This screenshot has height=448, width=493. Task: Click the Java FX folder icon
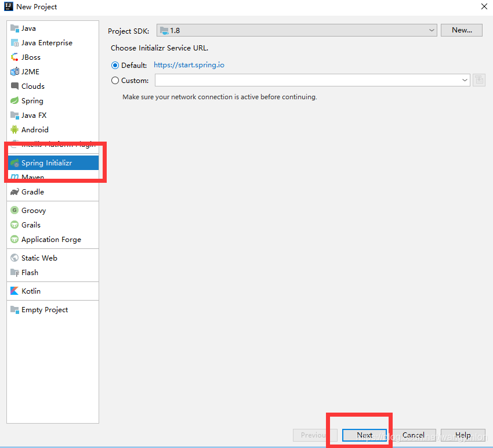pos(14,115)
